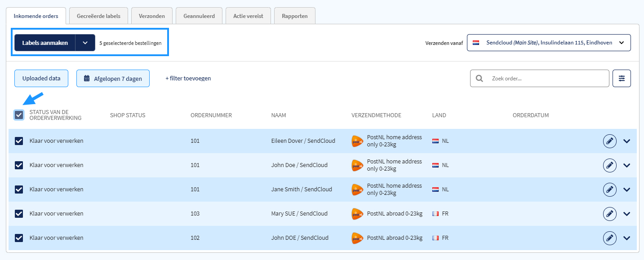Click PostNL logo in John Doe row

357,165
